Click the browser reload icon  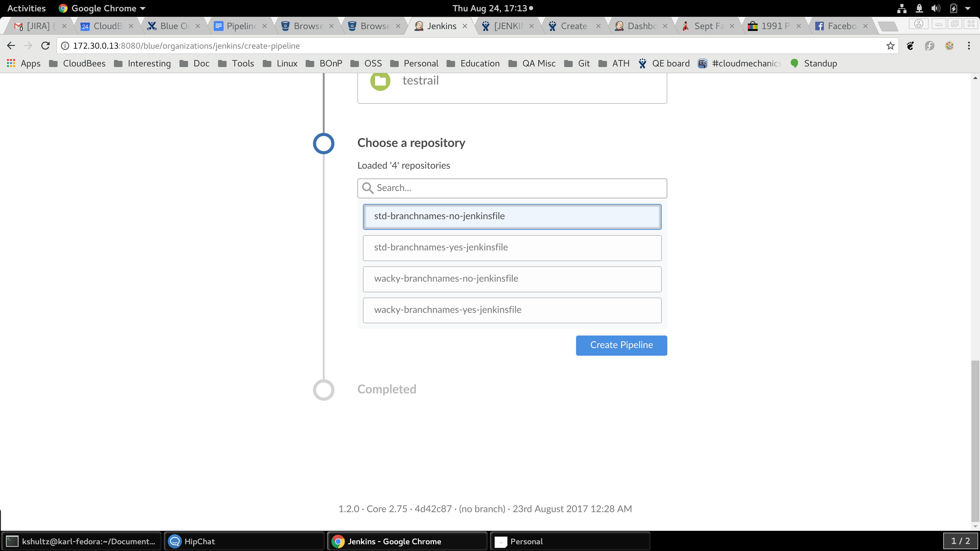(46, 46)
